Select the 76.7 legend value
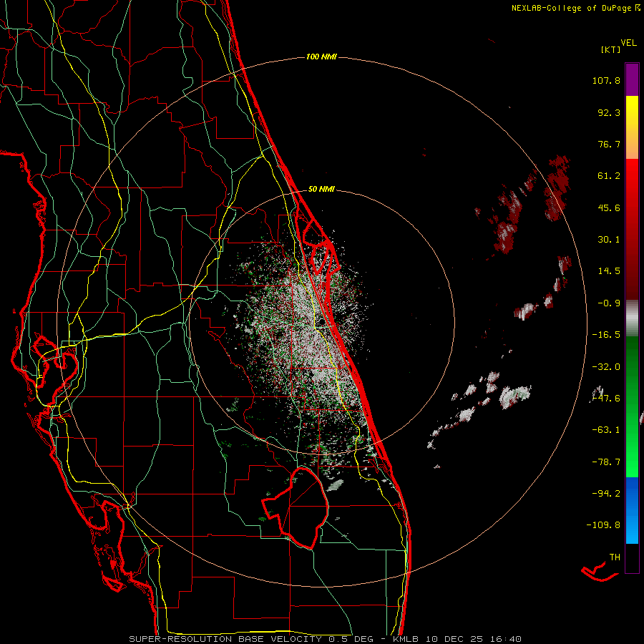 (x=609, y=144)
